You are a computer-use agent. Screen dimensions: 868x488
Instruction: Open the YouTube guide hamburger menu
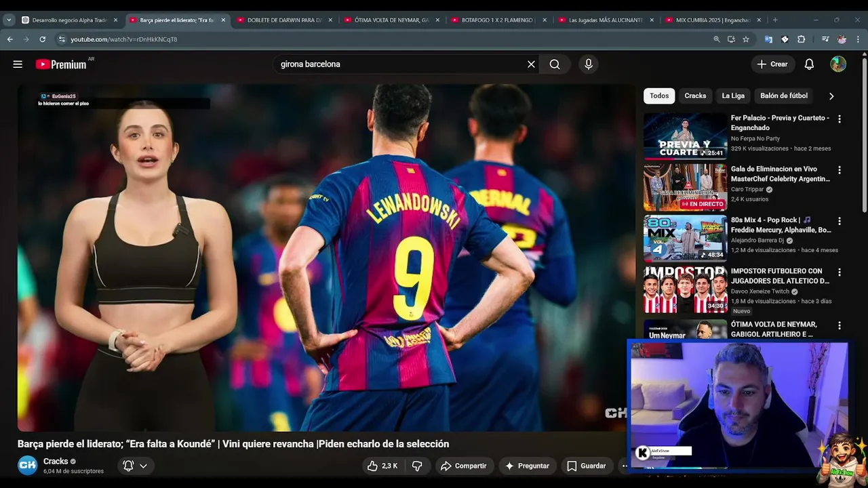coord(18,64)
